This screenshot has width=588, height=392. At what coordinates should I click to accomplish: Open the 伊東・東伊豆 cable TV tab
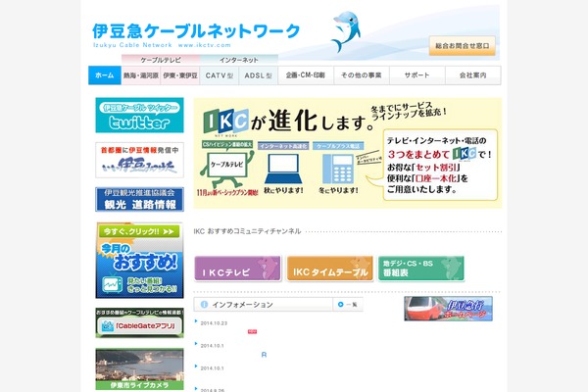pyautogui.click(x=180, y=75)
